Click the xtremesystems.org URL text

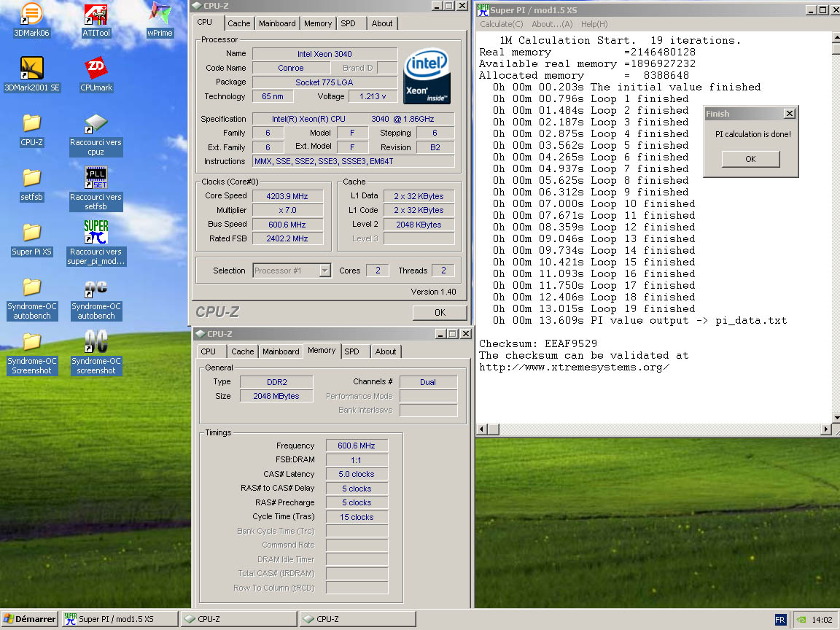click(575, 367)
